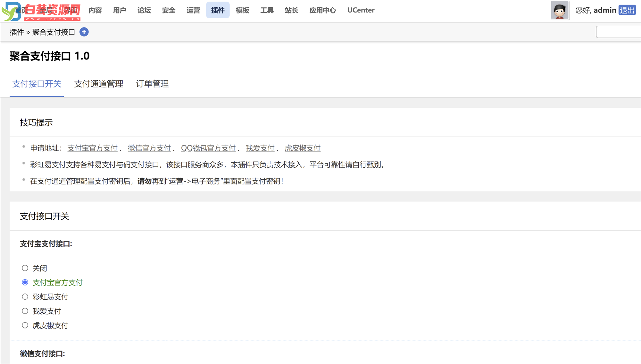The height and width of the screenshot is (364, 641).
Task: Click the search input field at top right
Action: (x=619, y=32)
